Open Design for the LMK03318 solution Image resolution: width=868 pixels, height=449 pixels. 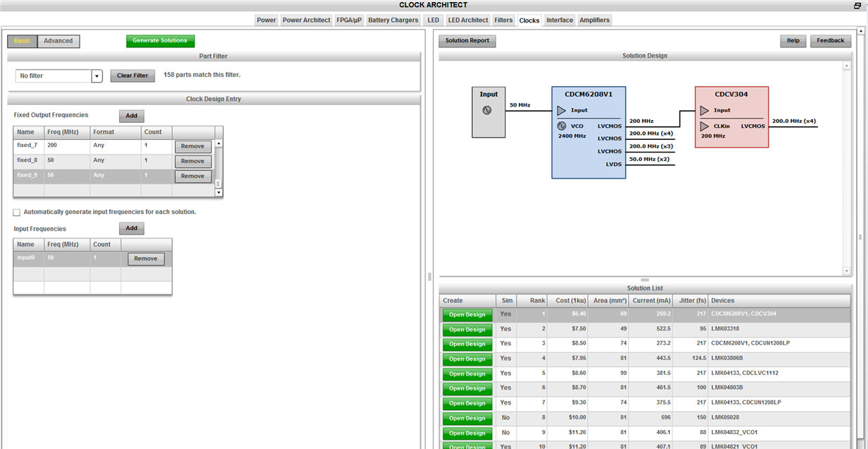coord(466,329)
